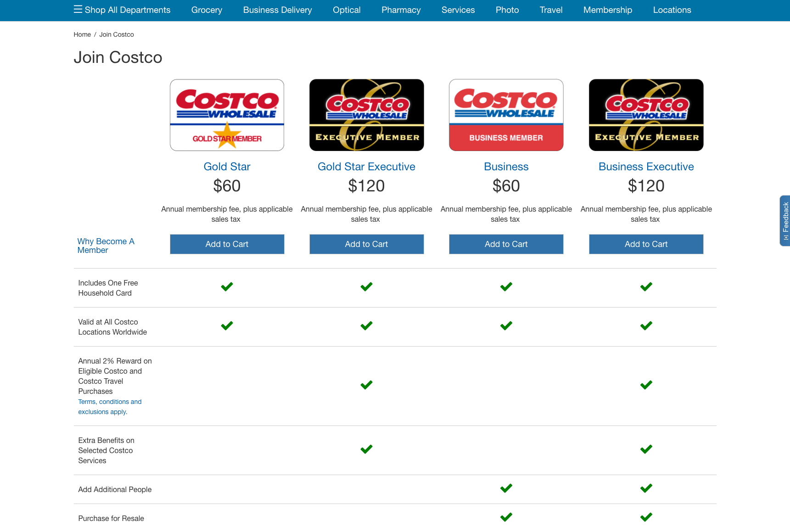The image size is (790, 532).
Task: Open the Gold Star Executive membership link
Action: pyautogui.click(x=366, y=167)
